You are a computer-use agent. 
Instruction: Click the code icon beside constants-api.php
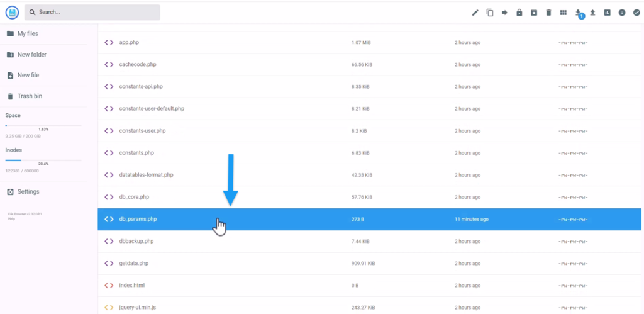point(109,87)
